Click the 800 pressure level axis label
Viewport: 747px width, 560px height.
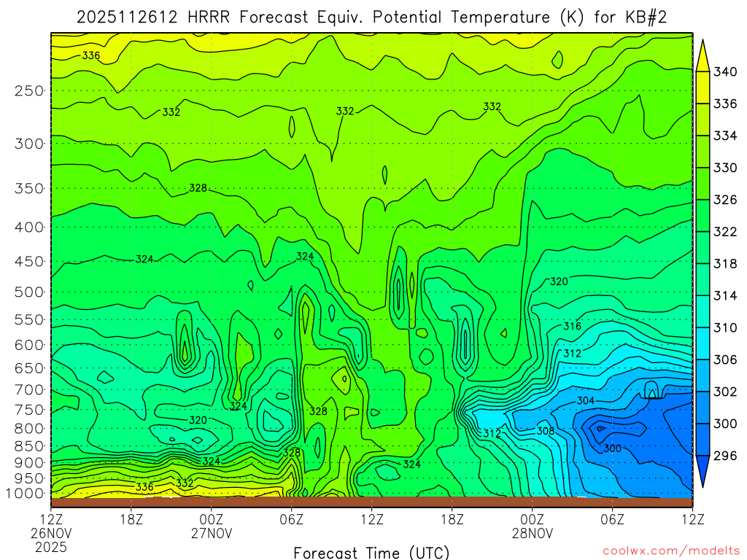(28, 428)
